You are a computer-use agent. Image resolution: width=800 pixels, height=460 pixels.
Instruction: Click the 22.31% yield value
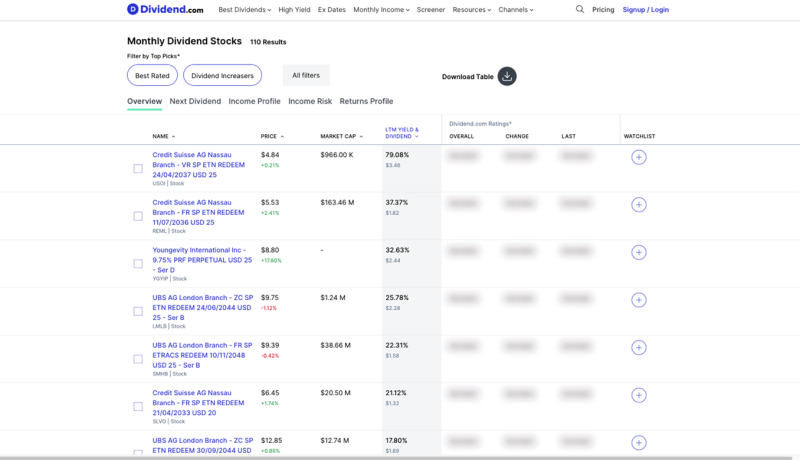coord(396,345)
